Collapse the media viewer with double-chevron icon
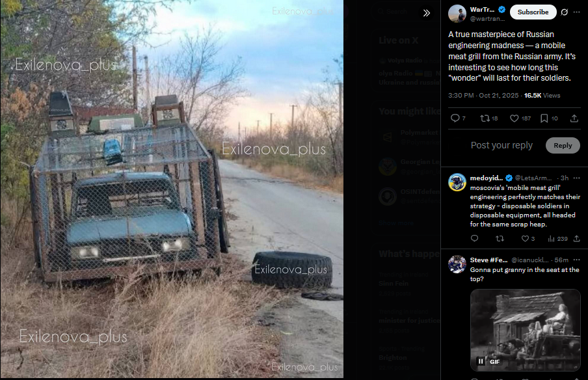This screenshot has width=588, height=380. [427, 13]
